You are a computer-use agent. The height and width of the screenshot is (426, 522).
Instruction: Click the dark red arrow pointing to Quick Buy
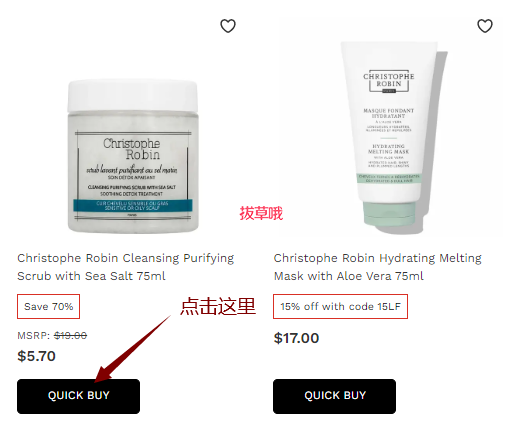tap(132, 349)
